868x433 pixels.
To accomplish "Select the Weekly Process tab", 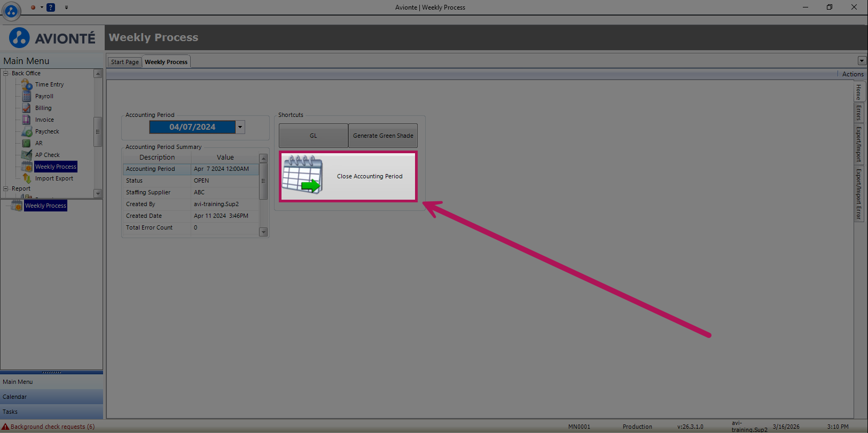I will pos(166,62).
